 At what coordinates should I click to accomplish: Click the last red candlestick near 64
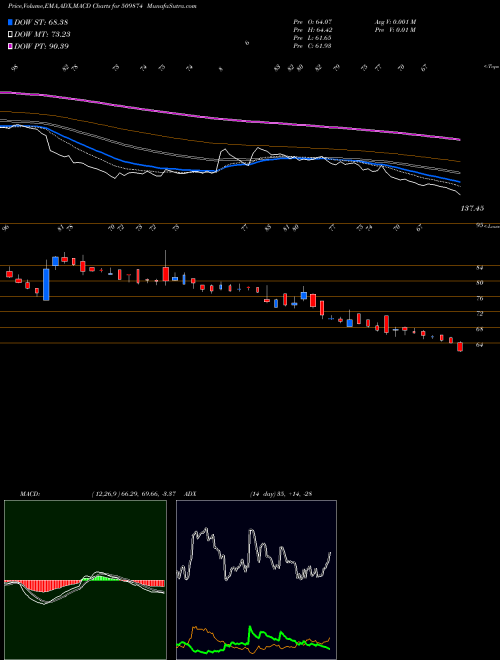point(460,347)
